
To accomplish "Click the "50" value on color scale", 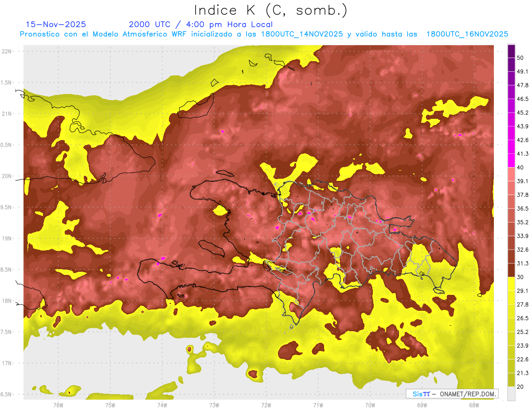I will (520, 58).
